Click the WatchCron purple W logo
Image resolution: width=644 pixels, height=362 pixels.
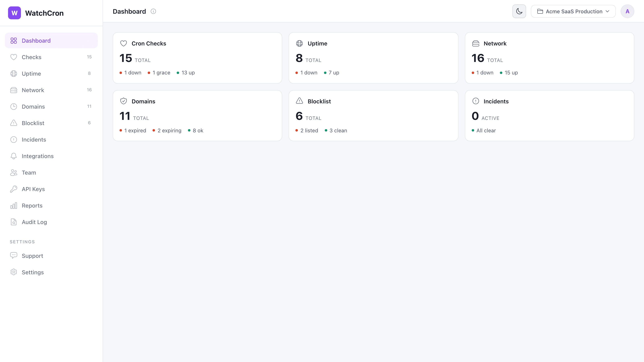(14, 13)
